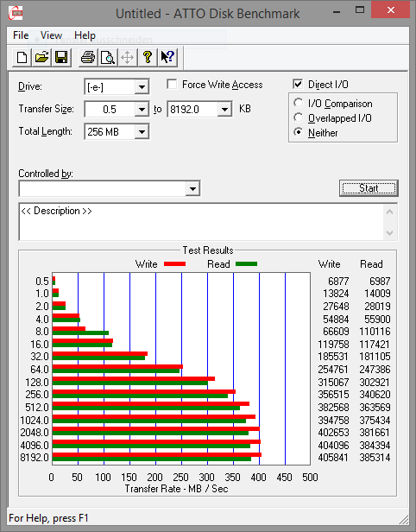Click the green Read legend swatch
Image resolution: width=416 pixels, height=532 pixels.
tap(247, 263)
